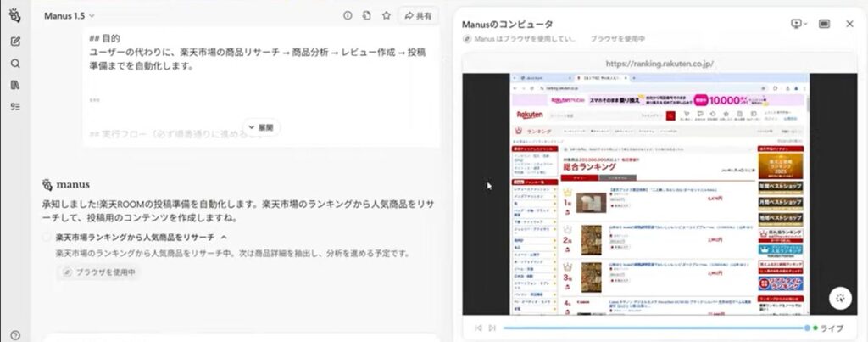Click the 共有 share button

point(418,16)
